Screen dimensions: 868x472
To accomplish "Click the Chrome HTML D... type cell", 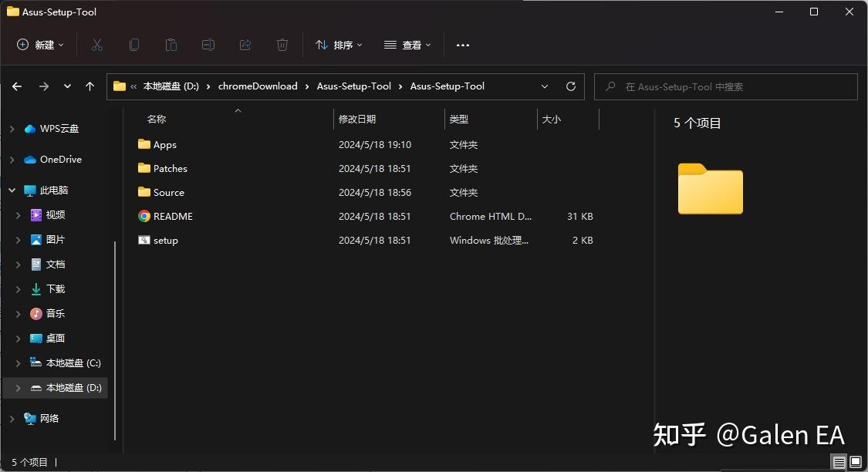I will 491,217.
